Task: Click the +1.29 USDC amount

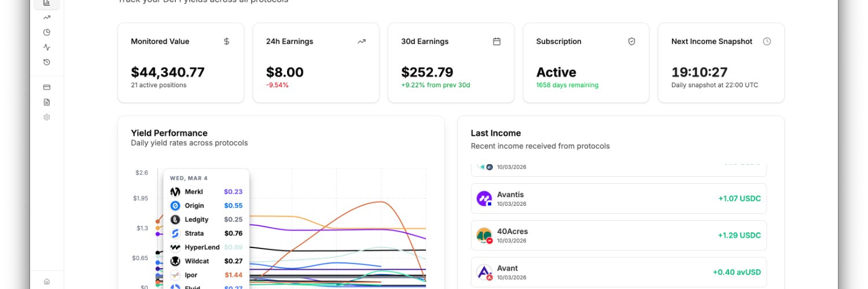Action: [740, 235]
